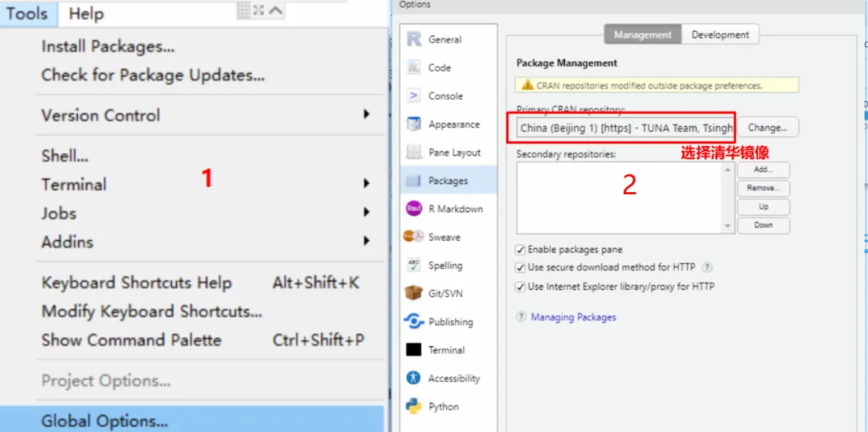Choose the Pane Layout category icon
Screen dimensions: 868x432
(x=414, y=152)
